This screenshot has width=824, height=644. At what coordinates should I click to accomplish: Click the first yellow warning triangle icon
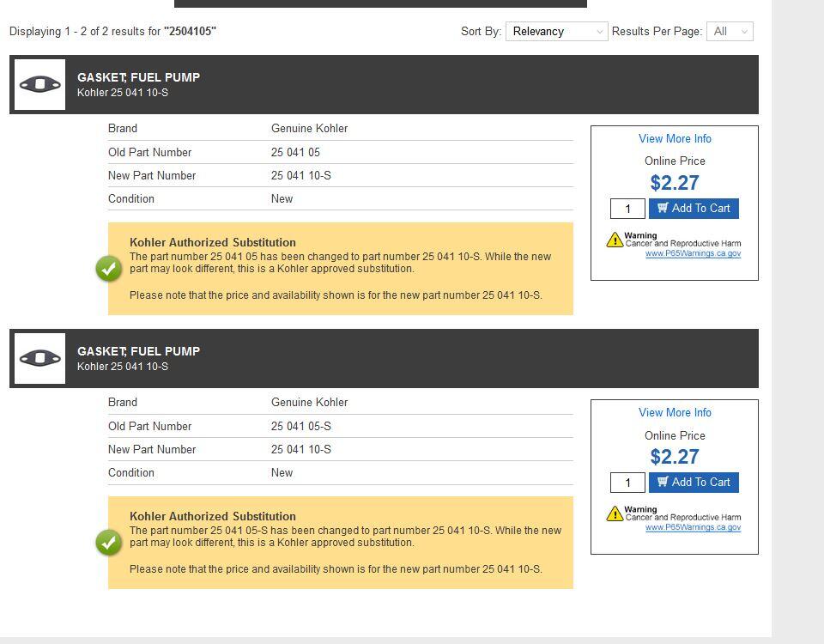coord(615,240)
